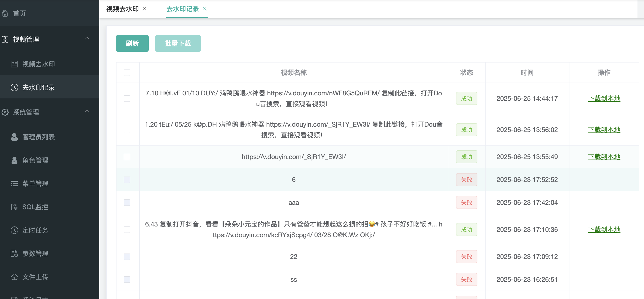Screen dimensions: 644x299
Task: Check the row for https://v.douyin.com/_SjR1Y_EW3I/
Action: (127, 157)
